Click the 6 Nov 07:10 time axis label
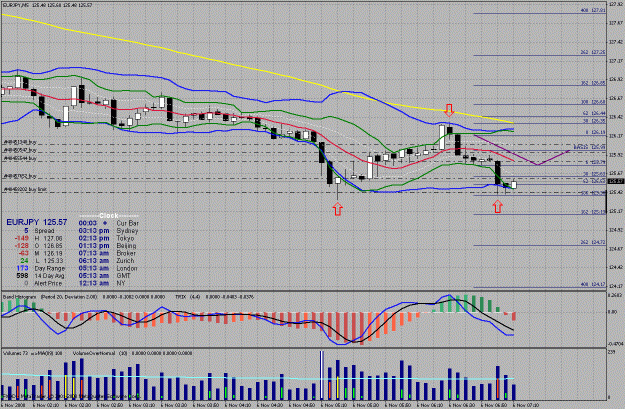The height and width of the screenshot is (409, 625). pos(527,405)
